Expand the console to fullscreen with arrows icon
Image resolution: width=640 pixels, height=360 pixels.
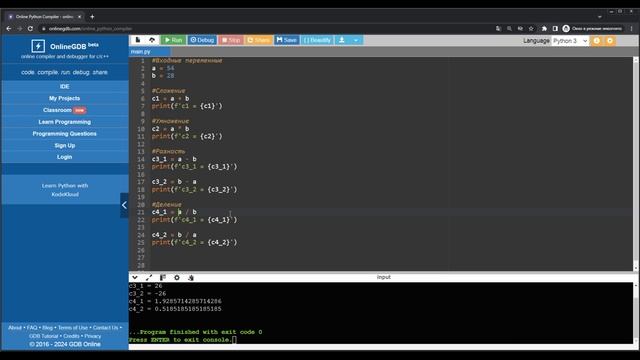tap(149, 278)
